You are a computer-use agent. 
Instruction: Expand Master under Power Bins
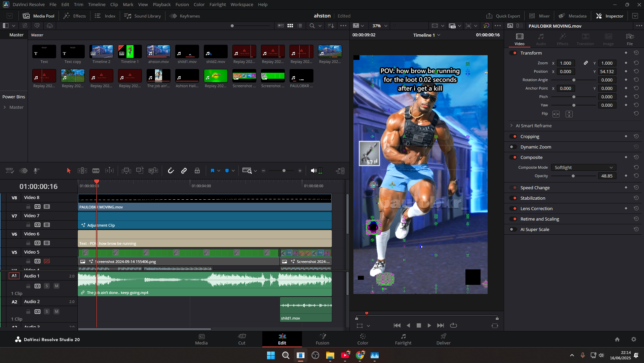[5, 107]
